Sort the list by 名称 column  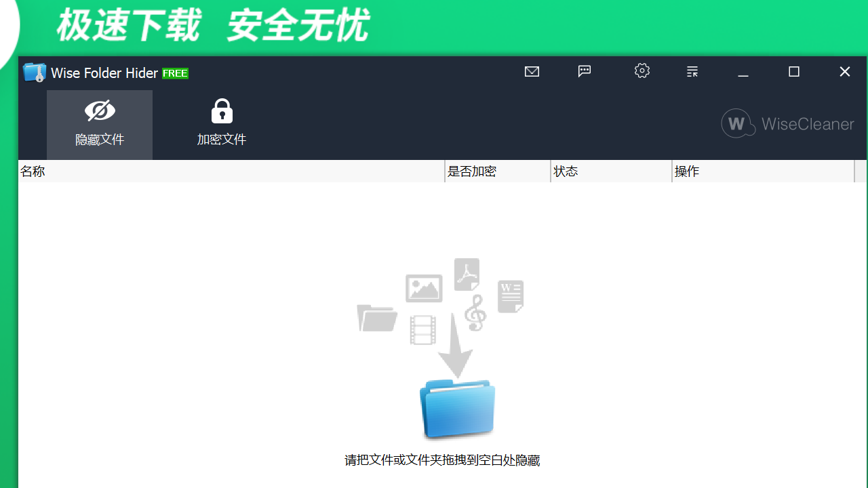tap(32, 171)
